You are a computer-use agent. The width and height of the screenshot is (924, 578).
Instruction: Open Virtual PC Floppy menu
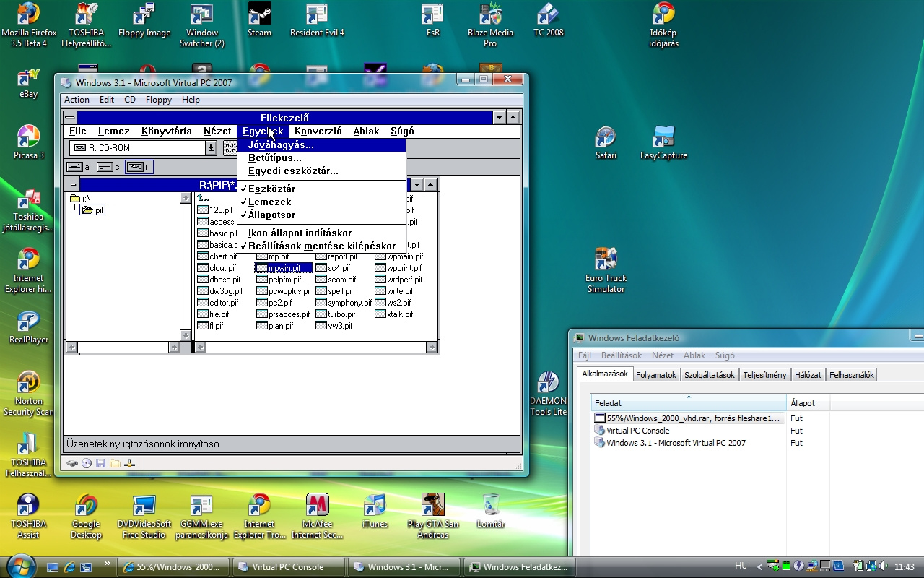(159, 100)
